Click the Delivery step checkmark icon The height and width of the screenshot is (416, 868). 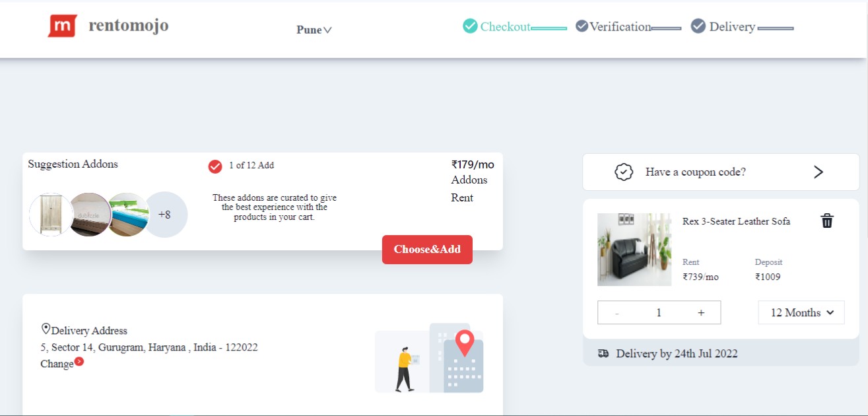pyautogui.click(x=698, y=26)
